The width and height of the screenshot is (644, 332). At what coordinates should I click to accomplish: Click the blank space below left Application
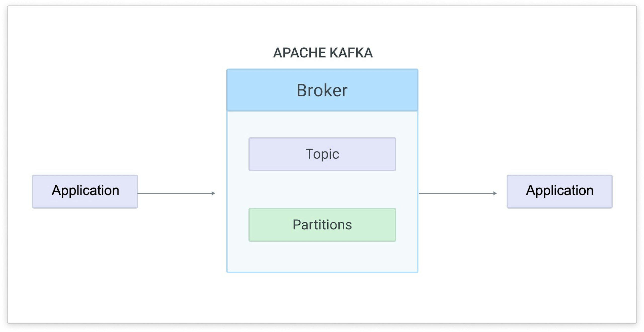point(85,251)
